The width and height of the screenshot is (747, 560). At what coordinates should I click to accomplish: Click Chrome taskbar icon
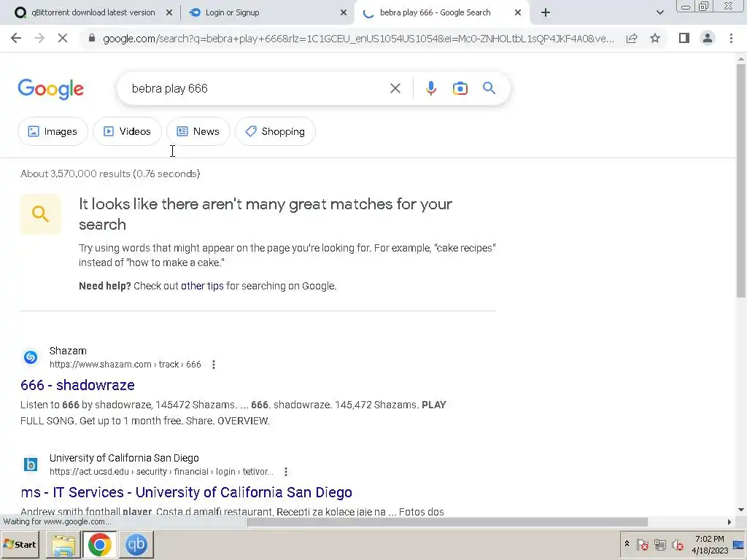coord(99,544)
